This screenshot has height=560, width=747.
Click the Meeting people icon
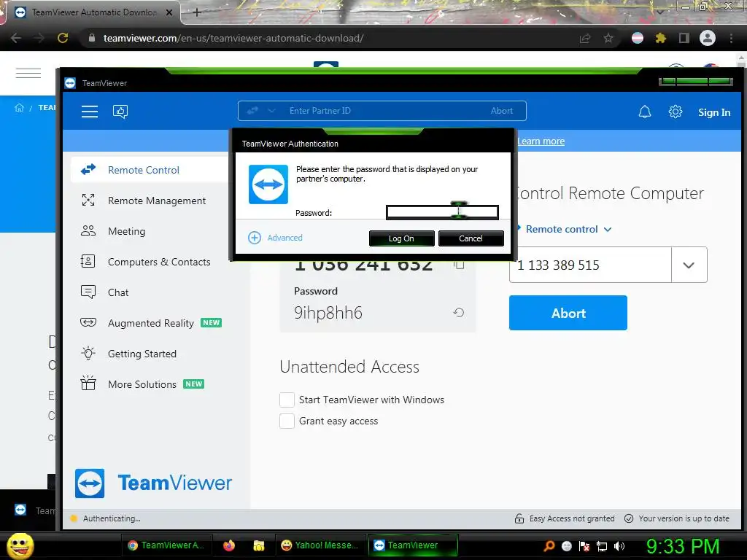88,231
